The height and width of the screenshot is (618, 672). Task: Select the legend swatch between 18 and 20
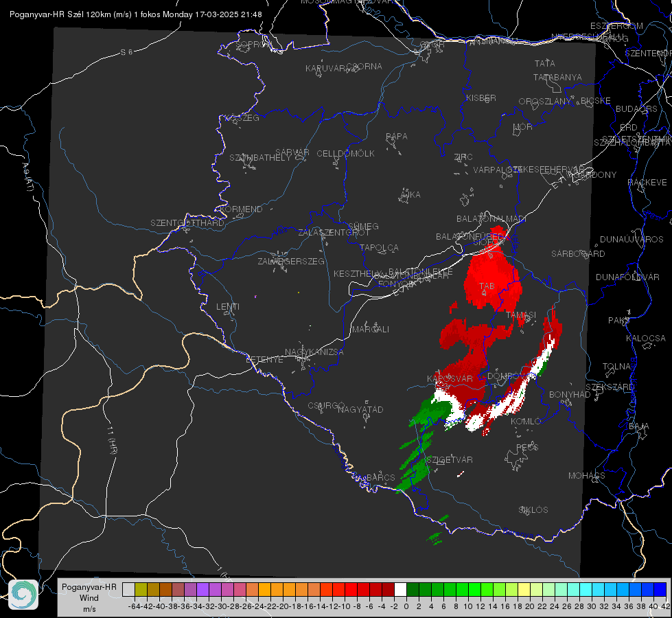[x=524, y=589]
